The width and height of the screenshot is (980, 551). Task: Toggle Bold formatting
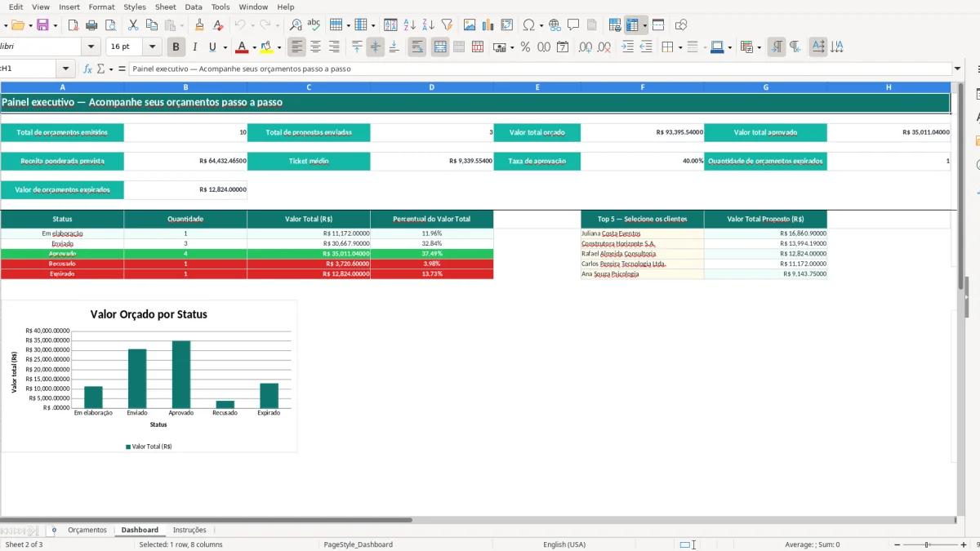coord(176,47)
